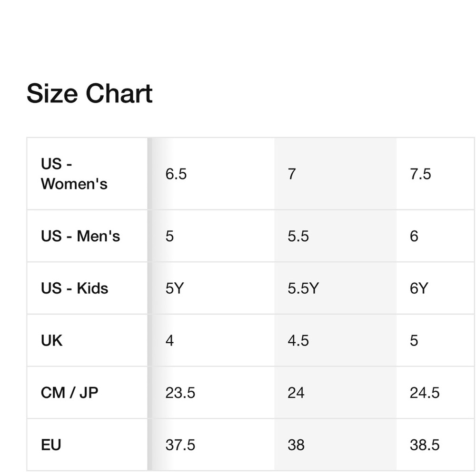Image resolution: width=476 pixels, height=476 pixels.
Task: Choose the EU 38.5 size cell
Action: (436, 445)
